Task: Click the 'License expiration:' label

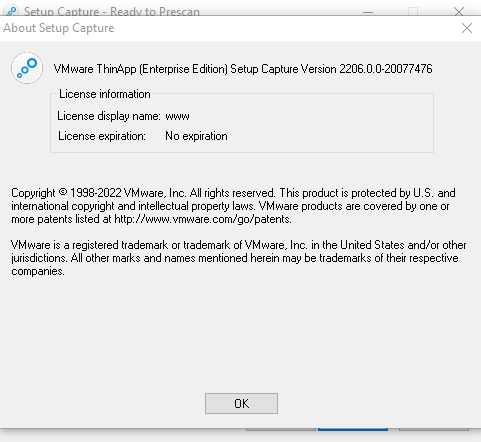Action: pos(102,136)
